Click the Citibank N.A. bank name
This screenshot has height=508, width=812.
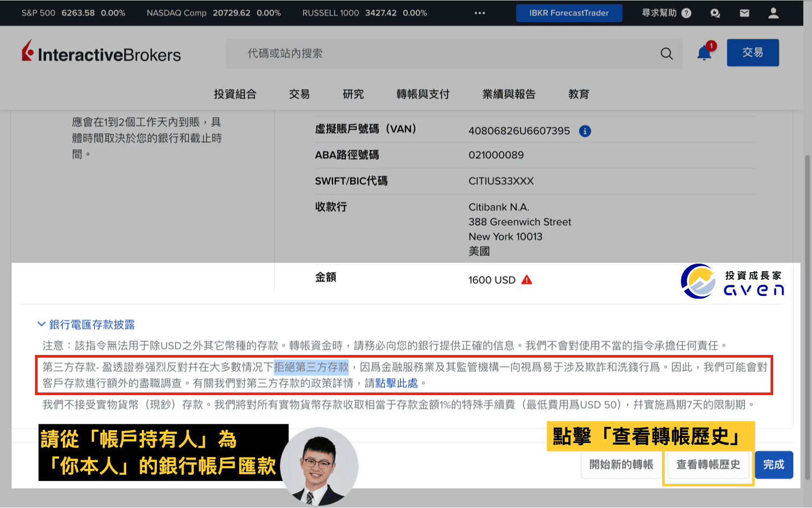point(499,207)
